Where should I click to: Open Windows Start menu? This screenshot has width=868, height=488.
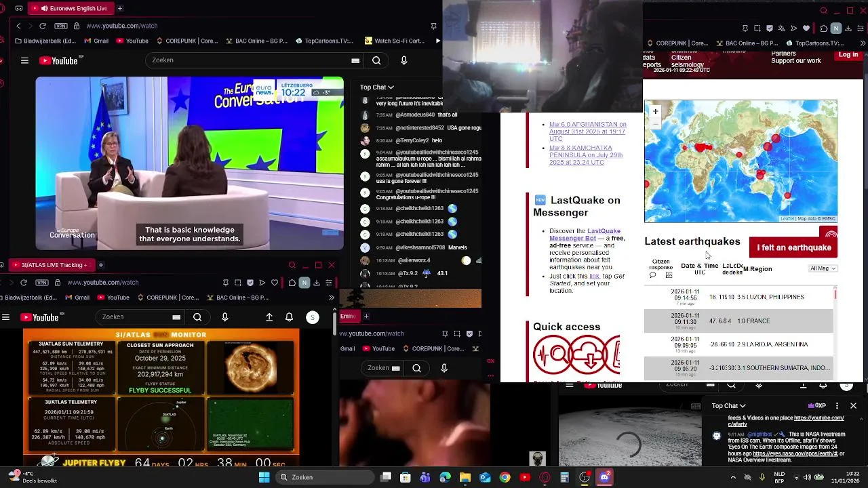tap(264, 477)
